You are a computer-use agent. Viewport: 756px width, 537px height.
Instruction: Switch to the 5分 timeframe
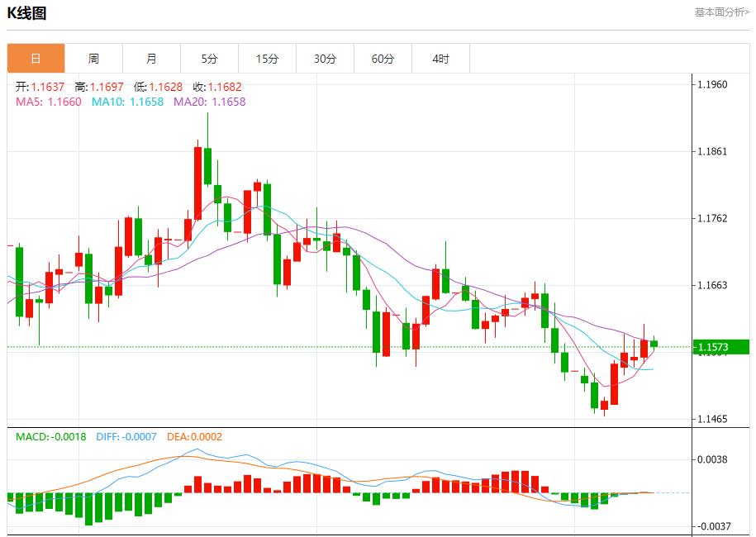(209, 59)
